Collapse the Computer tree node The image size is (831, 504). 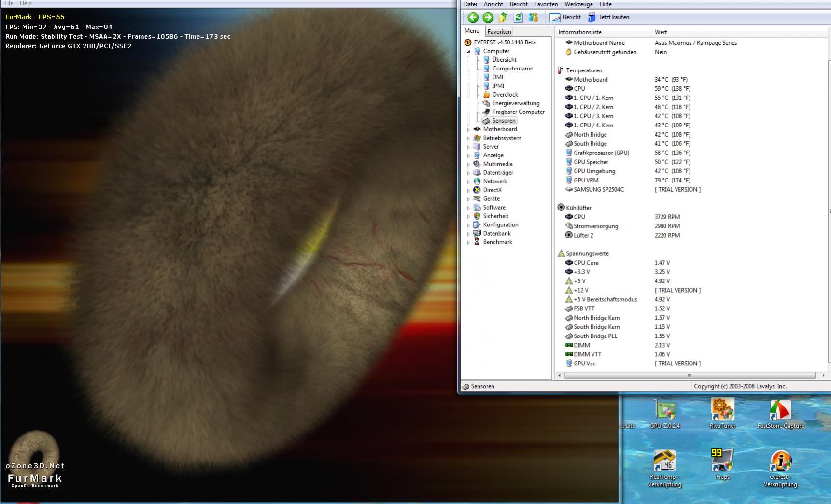(x=468, y=51)
